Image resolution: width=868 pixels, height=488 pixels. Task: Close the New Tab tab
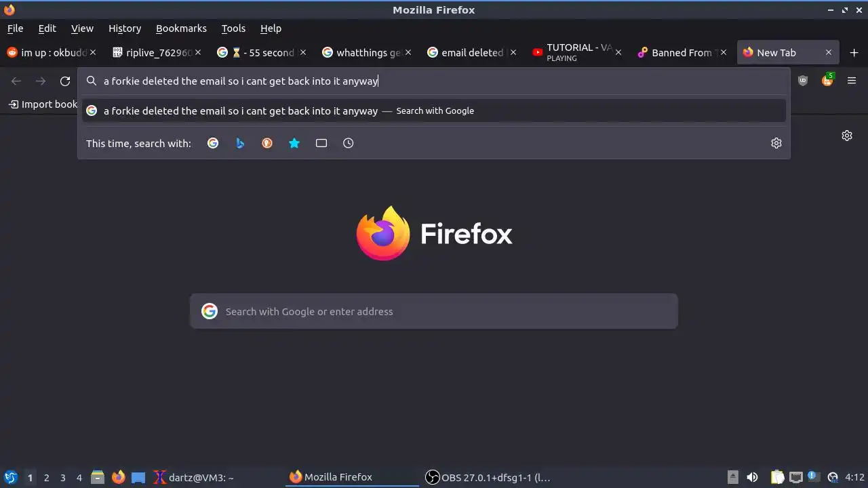(829, 52)
